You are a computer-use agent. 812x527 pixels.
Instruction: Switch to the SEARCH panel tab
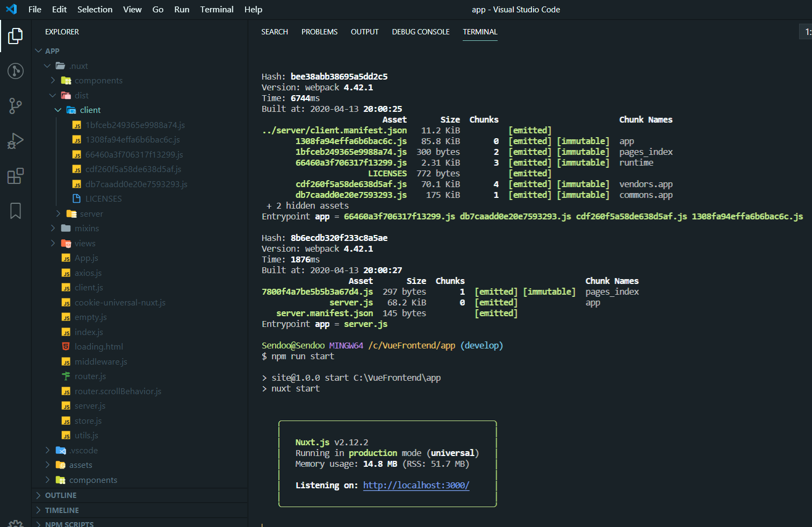coord(275,32)
